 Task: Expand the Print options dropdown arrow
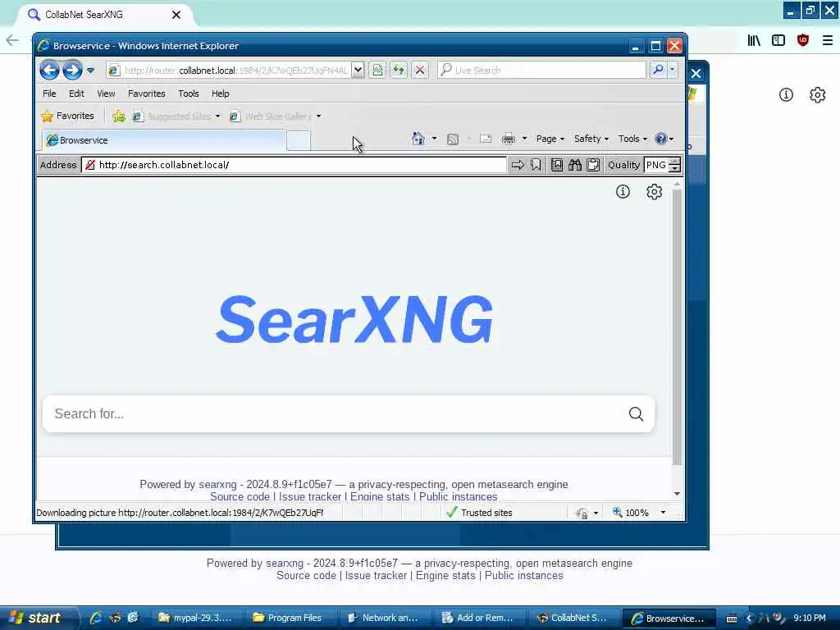click(524, 139)
